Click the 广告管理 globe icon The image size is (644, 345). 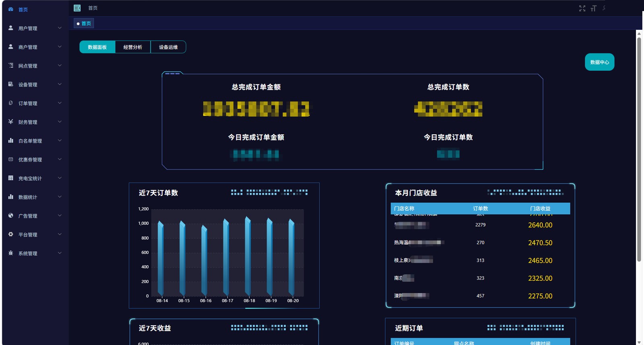click(x=11, y=216)
